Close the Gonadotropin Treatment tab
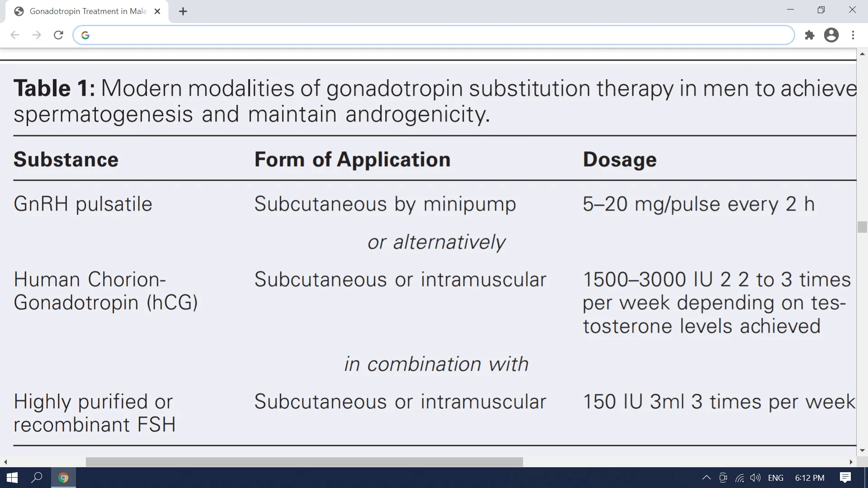868x488 pixels. coord(157,11)
